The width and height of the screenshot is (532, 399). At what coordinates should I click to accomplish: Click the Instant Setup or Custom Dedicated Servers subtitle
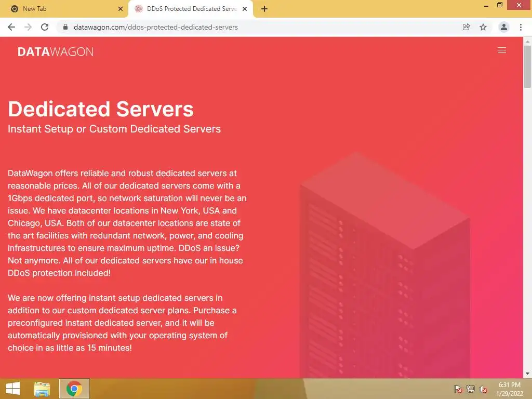(114, 129)
